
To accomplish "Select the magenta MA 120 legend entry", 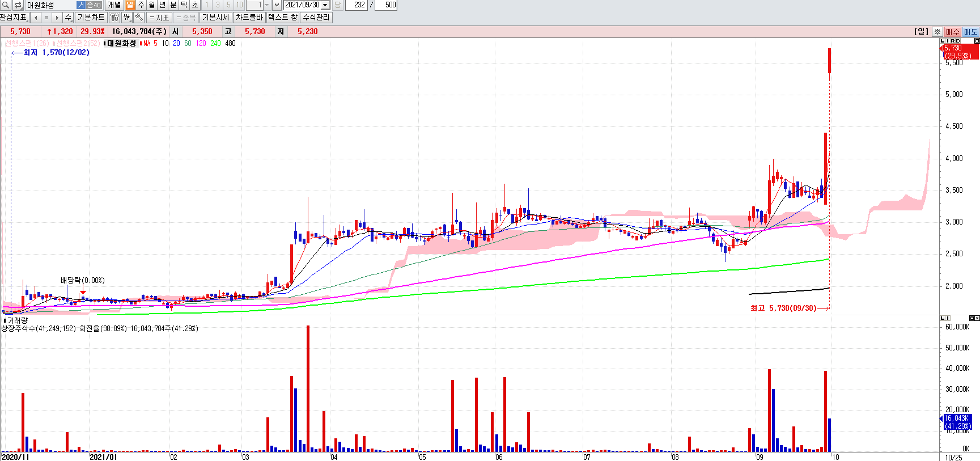I will click(x=201, y=43).
